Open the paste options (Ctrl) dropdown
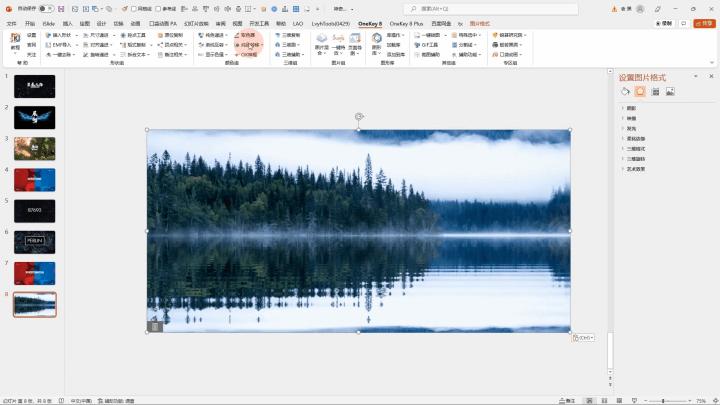720x405 pixels. [583, 338]
